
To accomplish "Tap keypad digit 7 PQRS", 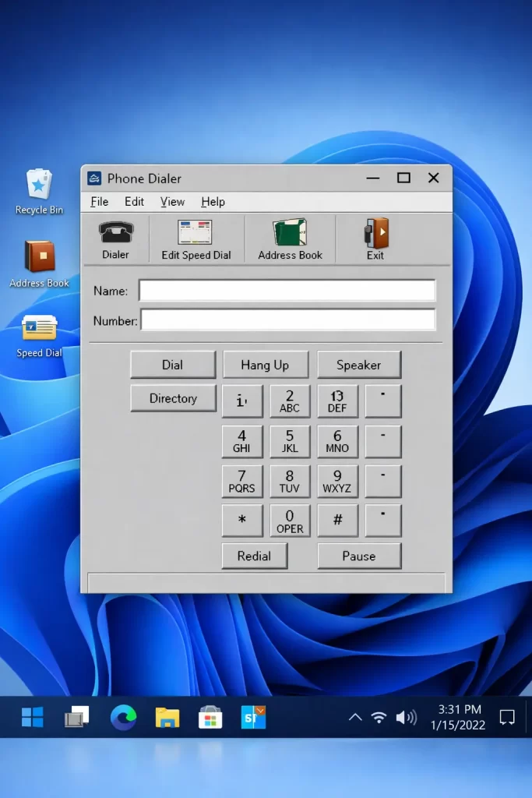I will [x=242, y=481].
